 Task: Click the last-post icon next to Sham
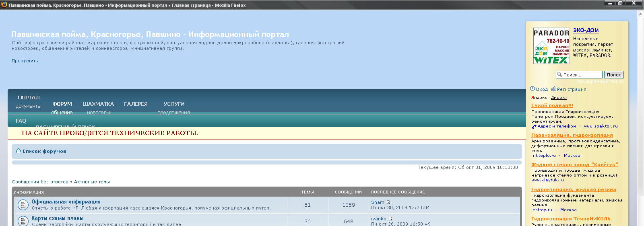tap(388, 202)
